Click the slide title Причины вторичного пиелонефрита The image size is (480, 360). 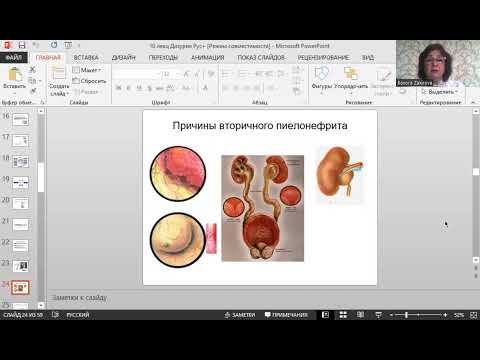(x=260, y=126)
